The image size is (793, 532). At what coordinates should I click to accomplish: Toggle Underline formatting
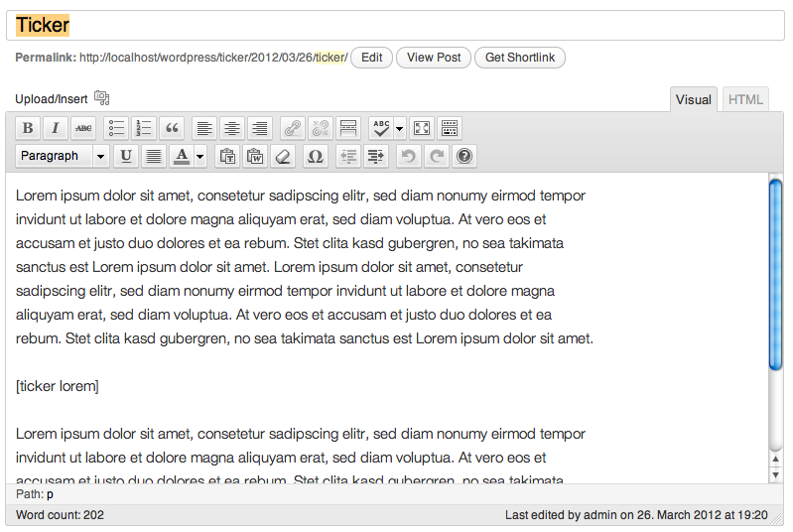point(126,156)
